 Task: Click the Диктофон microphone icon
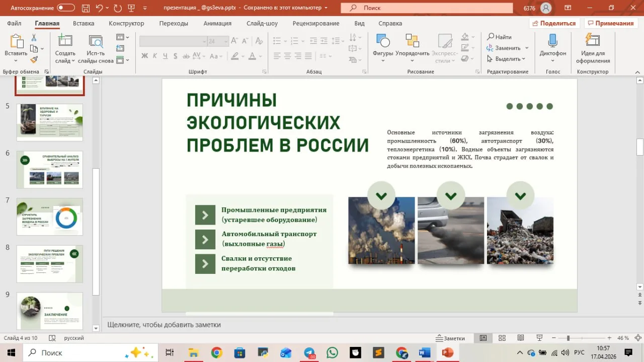coord(552,41)
